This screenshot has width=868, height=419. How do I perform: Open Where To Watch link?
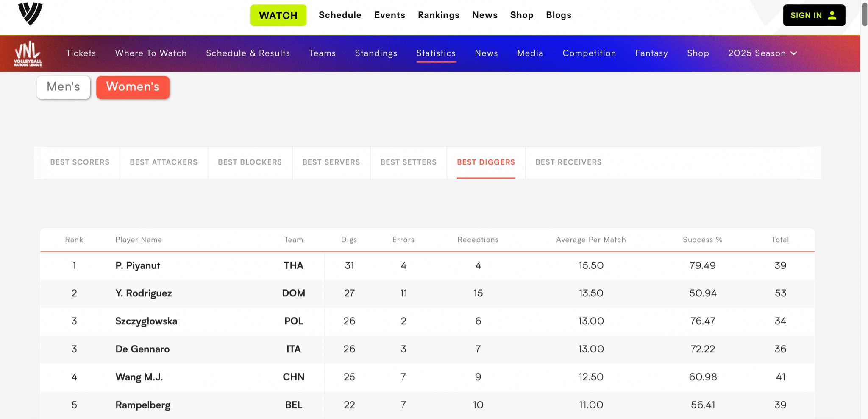click(x=151, y=53)
